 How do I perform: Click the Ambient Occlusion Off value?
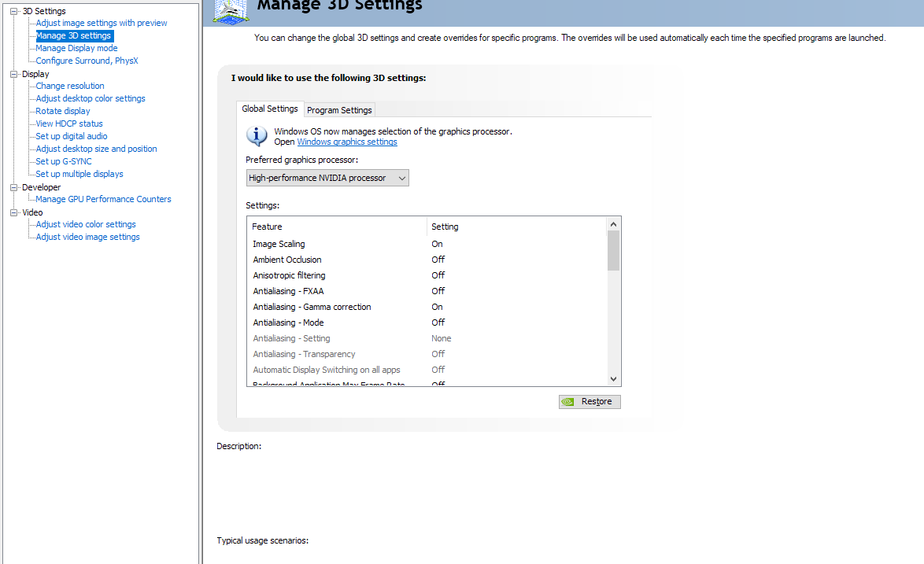click(x=438, y=260)
